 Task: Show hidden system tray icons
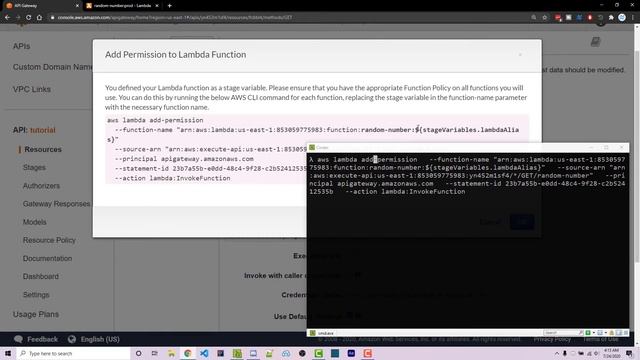coord(557,353)
